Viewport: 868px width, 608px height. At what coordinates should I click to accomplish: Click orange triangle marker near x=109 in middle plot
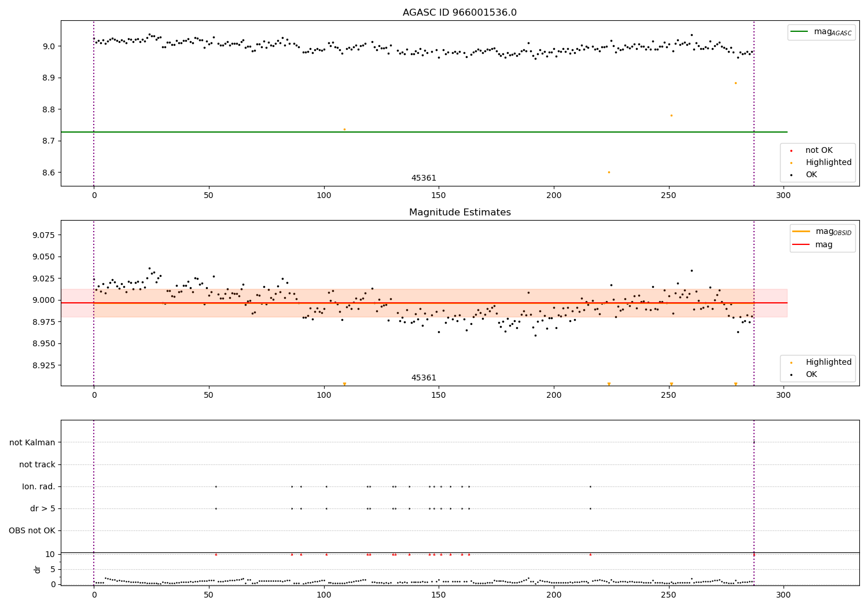pos(344,384)
